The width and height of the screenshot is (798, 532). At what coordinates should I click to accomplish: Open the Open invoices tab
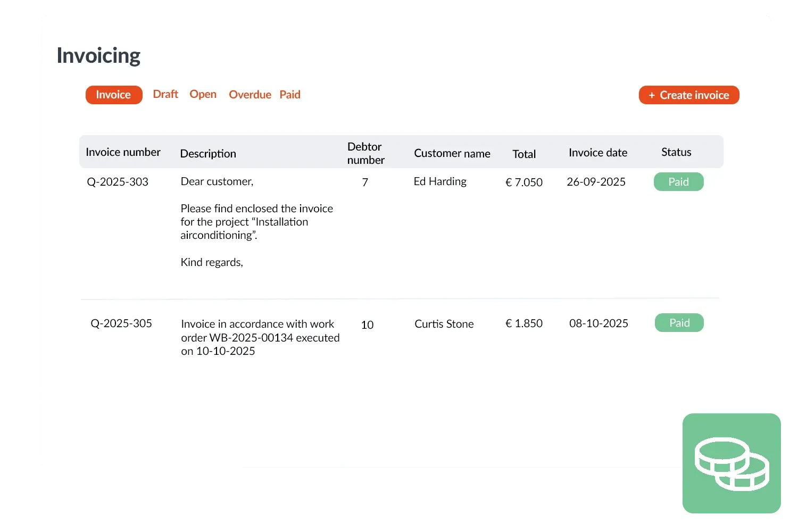click(x=203, y=94)
